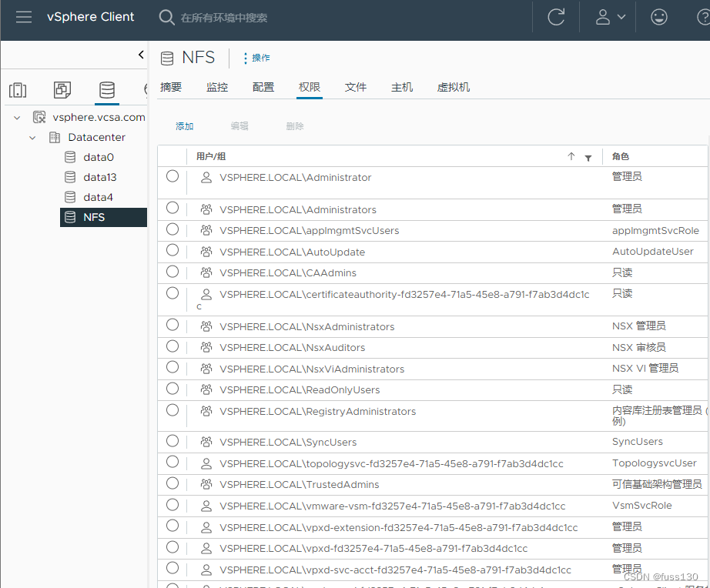This screenshot has height=588, width=710.
Task: Select the data13 datastore
Action: pos(99,177)
